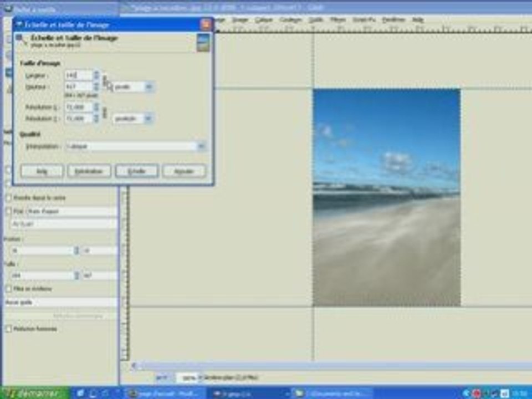Enable Étendre depuis le centre checkbox
Screen dimensions: 532x399
coord(9,197)
